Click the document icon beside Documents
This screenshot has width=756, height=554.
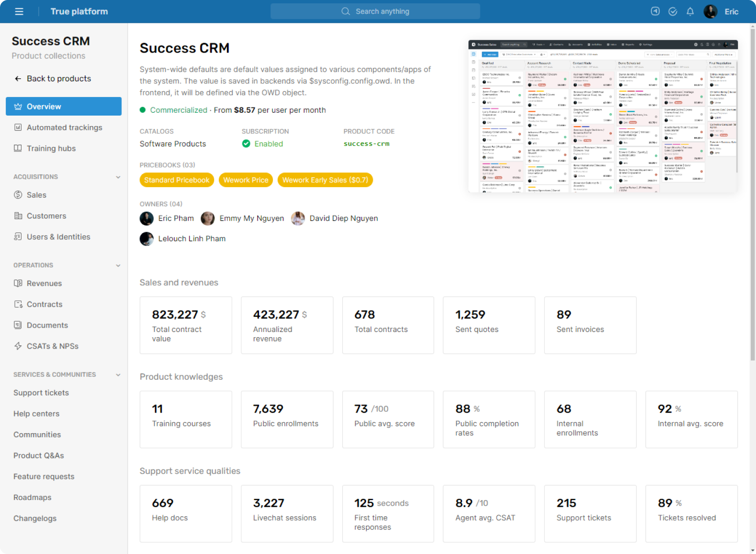pyautogui.click(x=18, y=325)
